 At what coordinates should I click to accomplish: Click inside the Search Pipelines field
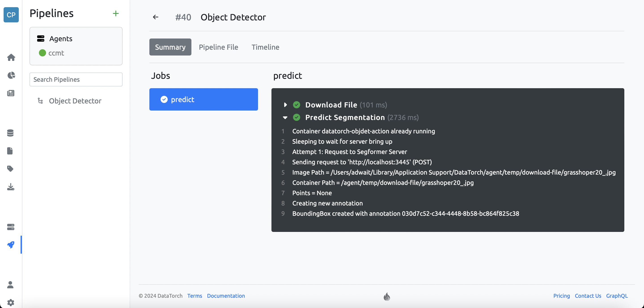click(x=76, y=79)
